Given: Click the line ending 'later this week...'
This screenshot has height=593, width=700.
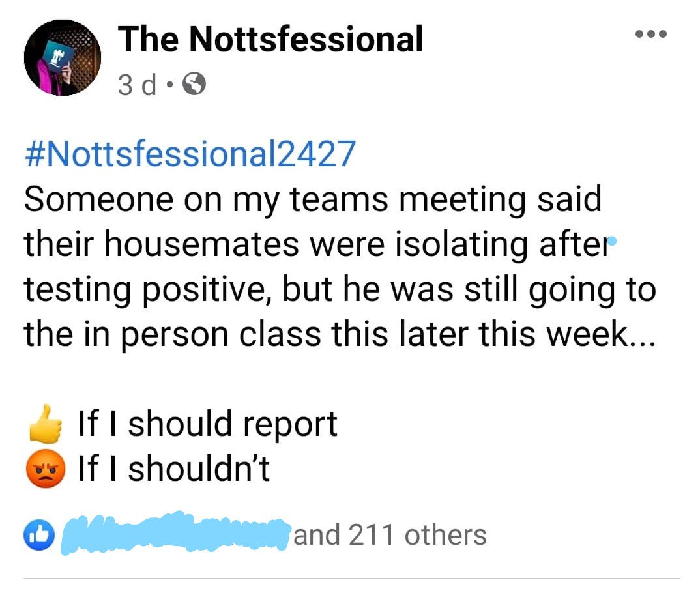Looking at the screenshot, I should [340, 334].
